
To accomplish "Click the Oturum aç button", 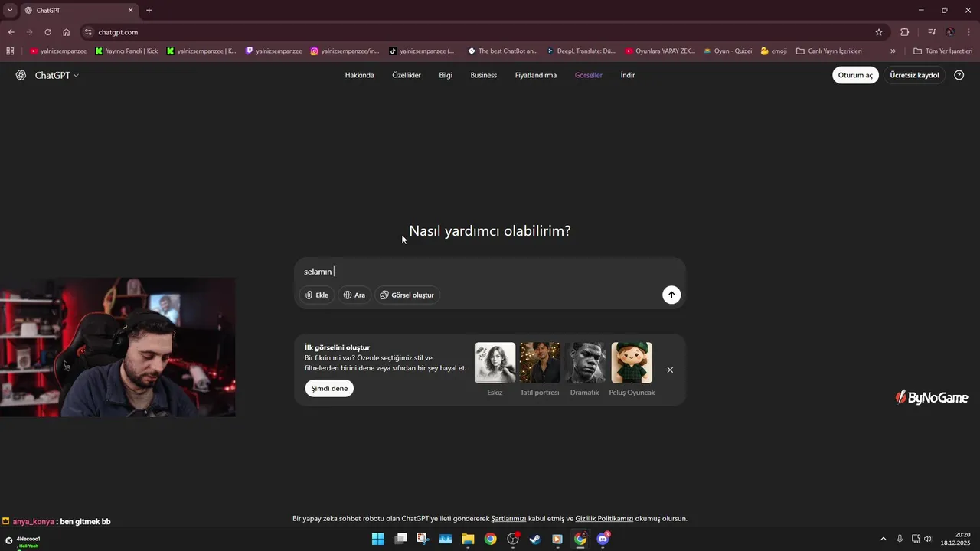I will click(x=855, y=75).
